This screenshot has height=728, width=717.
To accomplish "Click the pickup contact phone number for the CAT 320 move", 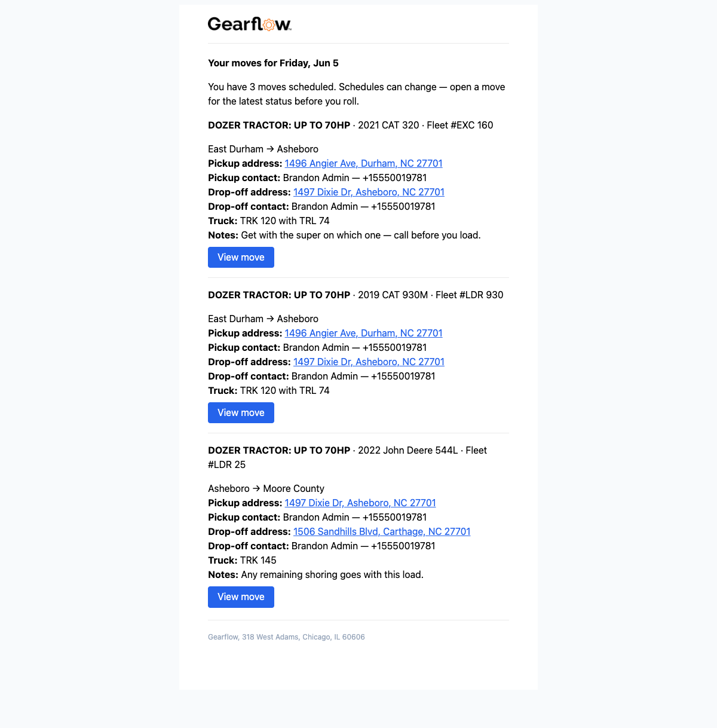I will pos(394,178).
